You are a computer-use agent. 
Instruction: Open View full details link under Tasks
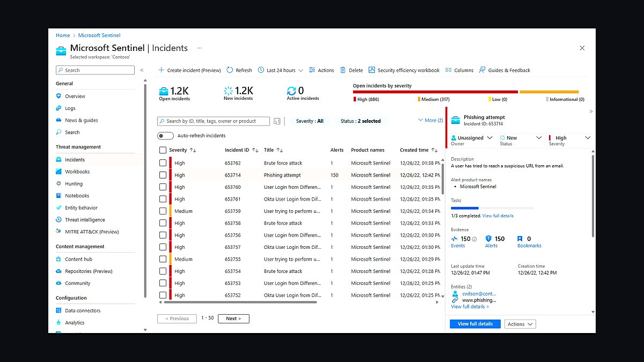498,216
